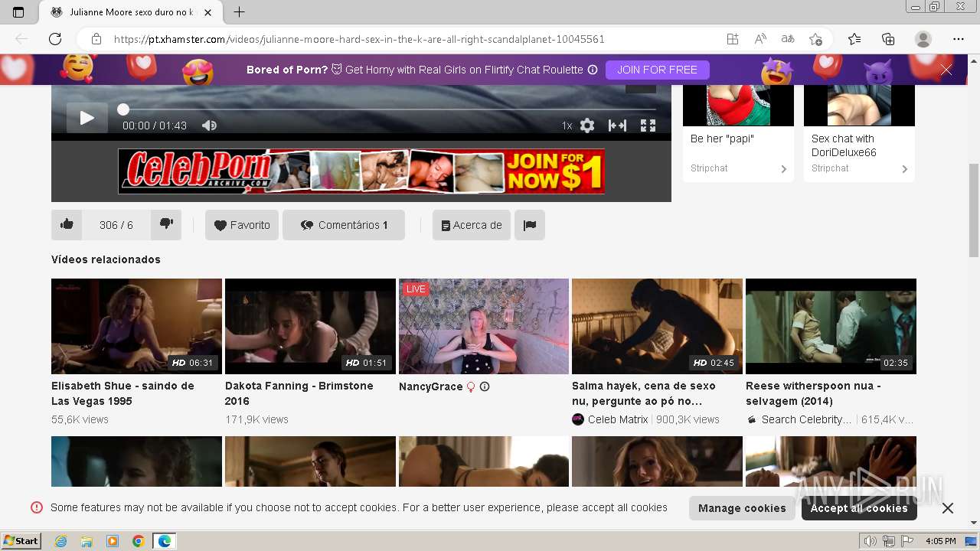Click the page vertical scrollbar thumb

tap(974, 210)
